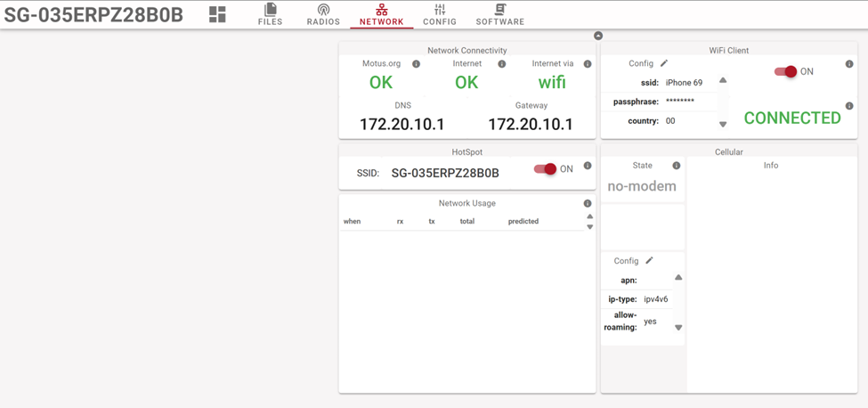Click the Motus.org info icon

pos(416,64)
